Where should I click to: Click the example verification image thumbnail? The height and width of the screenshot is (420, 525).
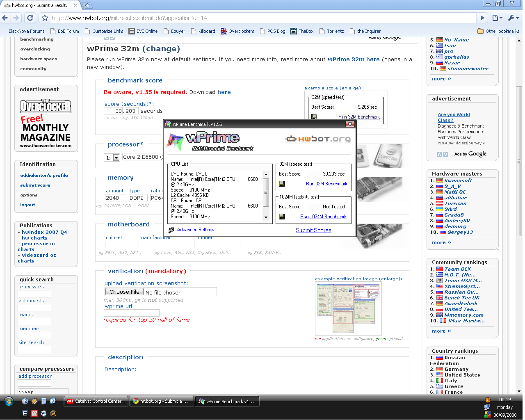point(348,308)
